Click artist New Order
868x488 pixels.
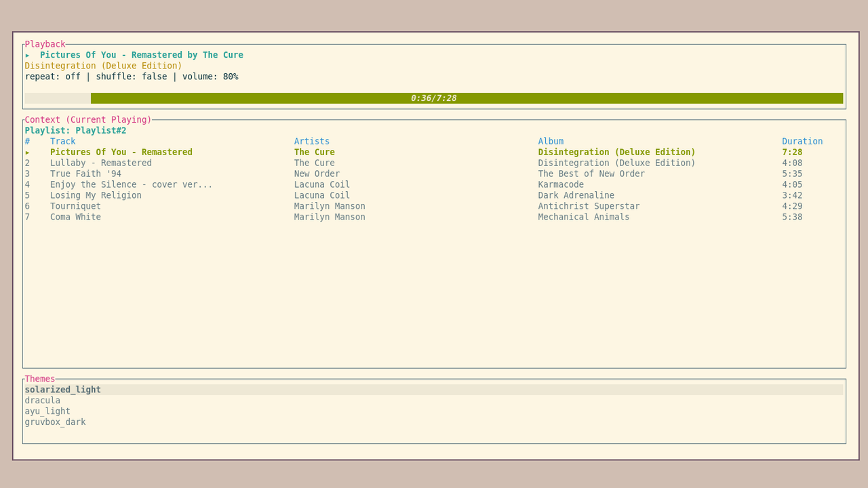[x=317, y=174]
